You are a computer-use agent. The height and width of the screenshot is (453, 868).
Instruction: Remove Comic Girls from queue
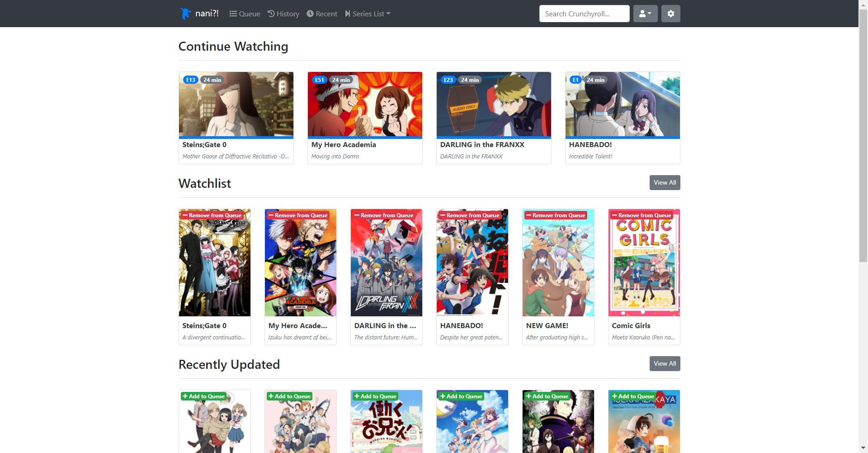point(642,215)
